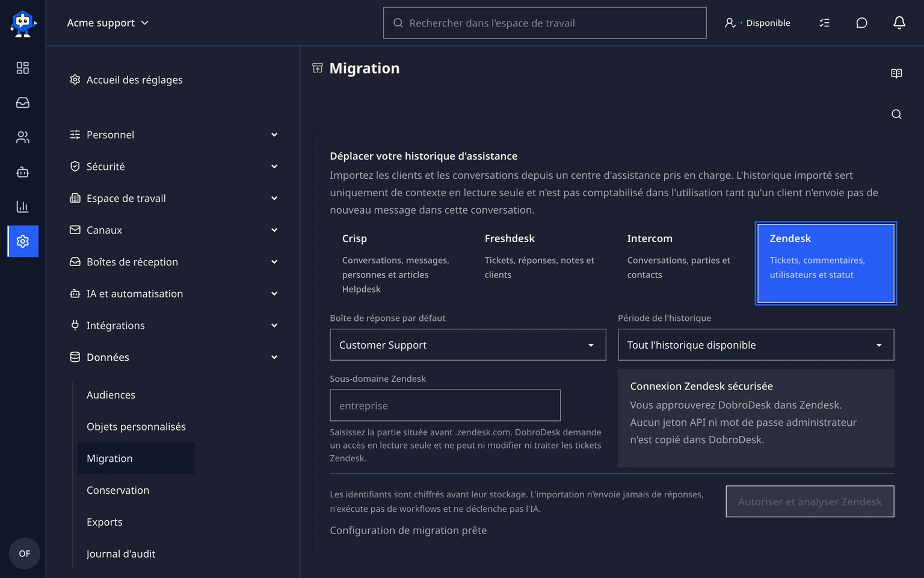This screenshot has height=578, width=924.
Task: Open the inbox tray icon in left rail
Action: (x=23, y=103)
